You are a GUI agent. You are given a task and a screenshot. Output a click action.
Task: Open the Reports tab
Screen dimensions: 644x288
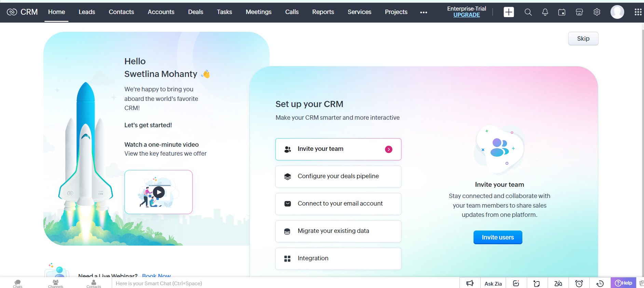(x=323, y=12)
